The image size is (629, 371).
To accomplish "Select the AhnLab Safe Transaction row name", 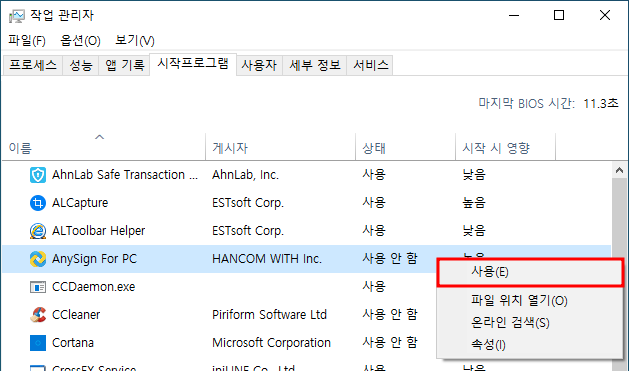I will 125,175.
